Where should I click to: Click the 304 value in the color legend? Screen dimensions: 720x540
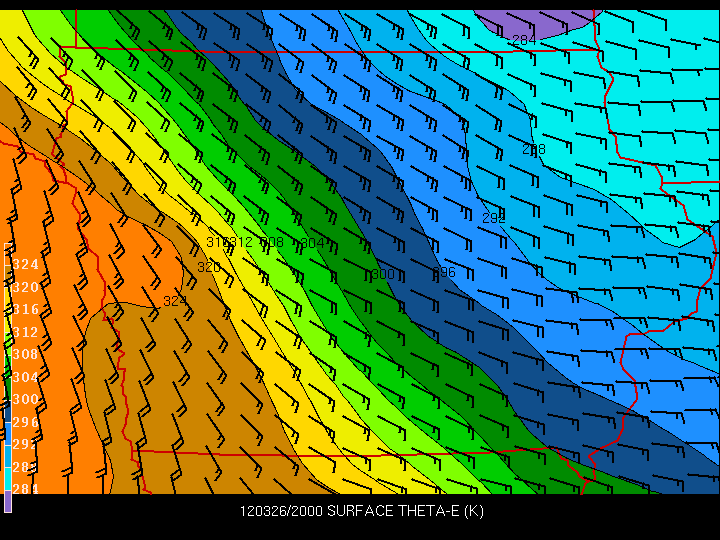coord(26,377)
